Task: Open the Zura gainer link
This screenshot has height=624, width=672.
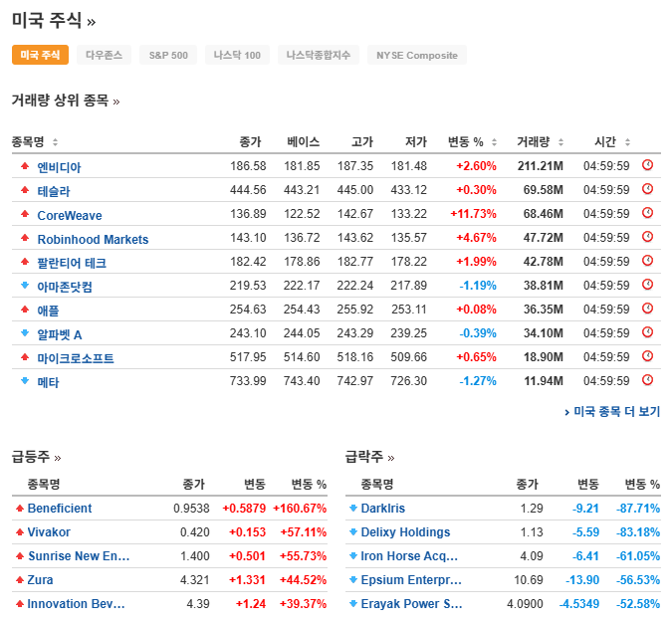Action: tap(40, 580)
